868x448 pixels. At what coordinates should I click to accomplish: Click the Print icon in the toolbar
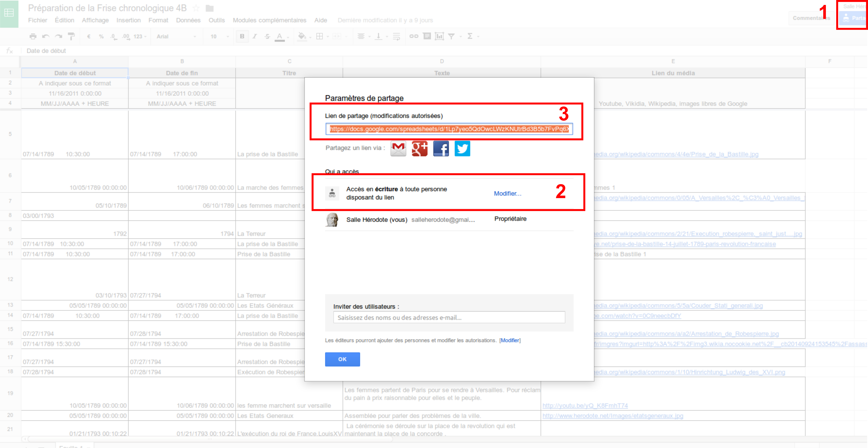point(33,36)
